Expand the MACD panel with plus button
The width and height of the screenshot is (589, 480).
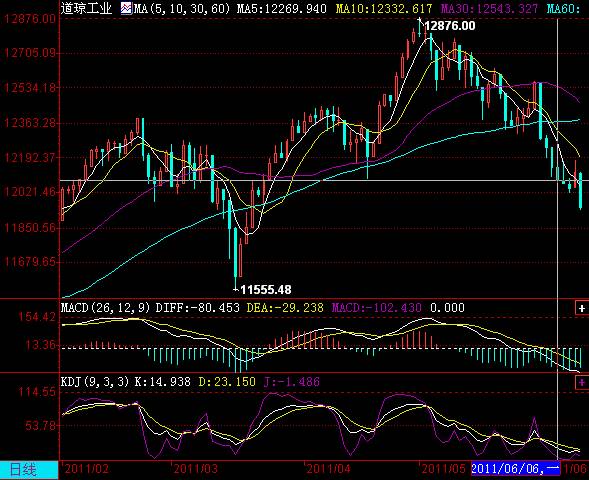[x=581, y=308]
